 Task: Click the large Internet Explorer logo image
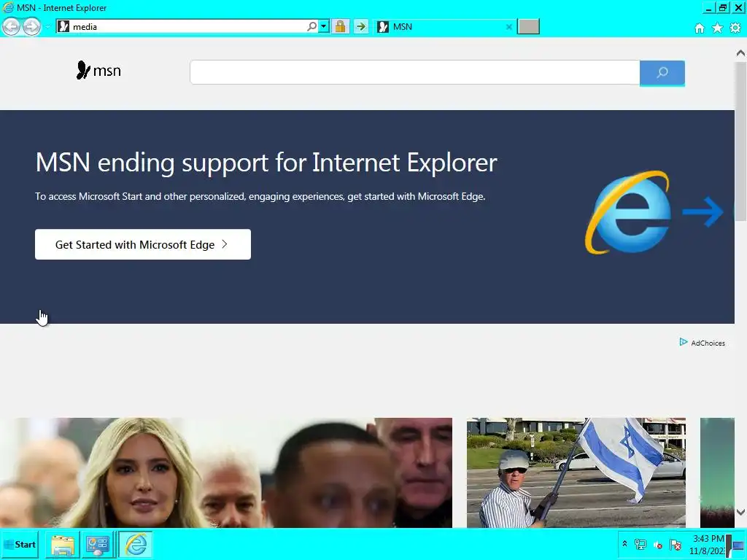pyautogui.click(x=628, y=212)
